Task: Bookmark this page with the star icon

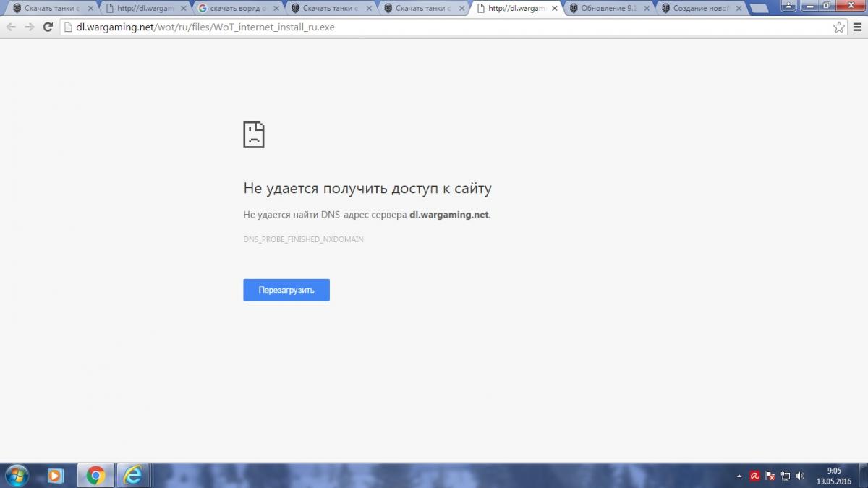Action: pos(838,27)
